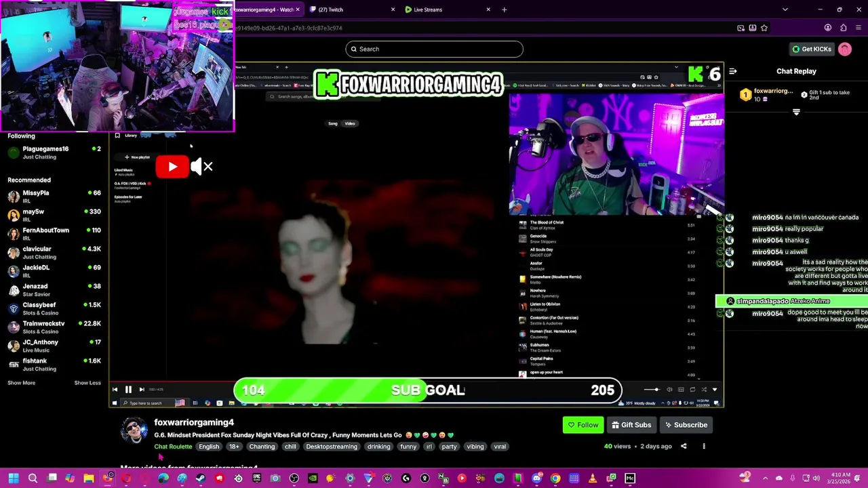Expand the gift leaderboard chevron

click(797, 113)
